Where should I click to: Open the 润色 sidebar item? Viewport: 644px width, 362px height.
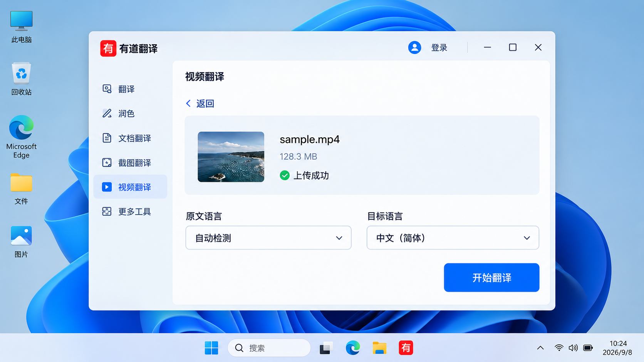(130, 113)
